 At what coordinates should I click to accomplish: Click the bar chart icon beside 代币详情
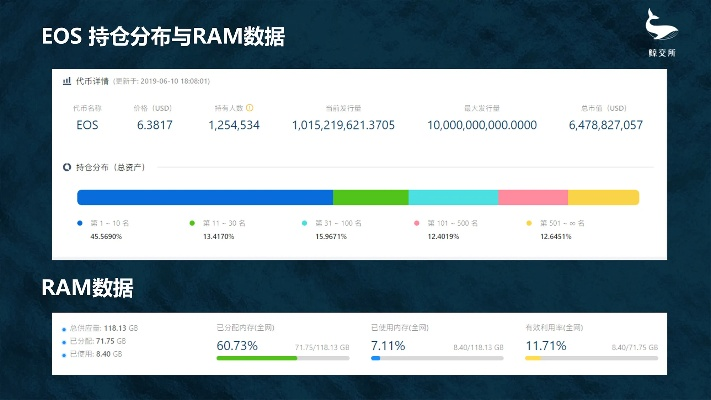67,81
